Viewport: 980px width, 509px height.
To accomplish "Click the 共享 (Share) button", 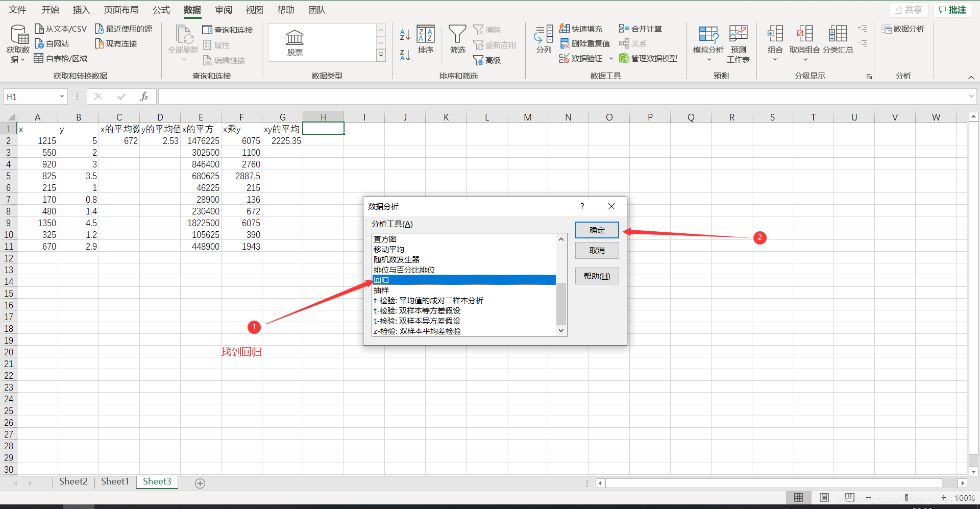I will coord(909,10).
